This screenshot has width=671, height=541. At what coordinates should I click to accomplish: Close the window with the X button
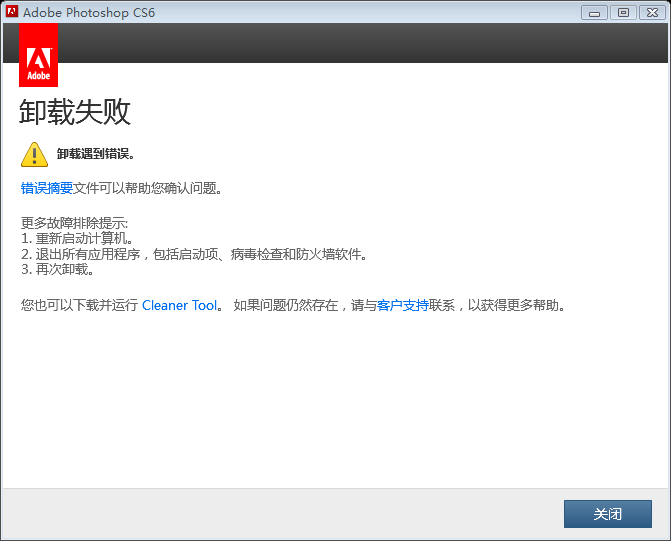[x=652, y=13]
